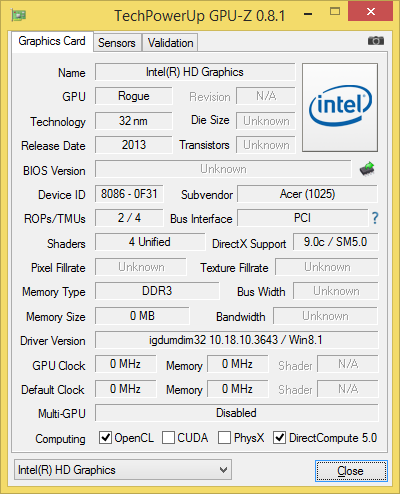Toggle the CUDA checkbox
This screenshot has width=400, height=494.
click(x=168, y=437)
